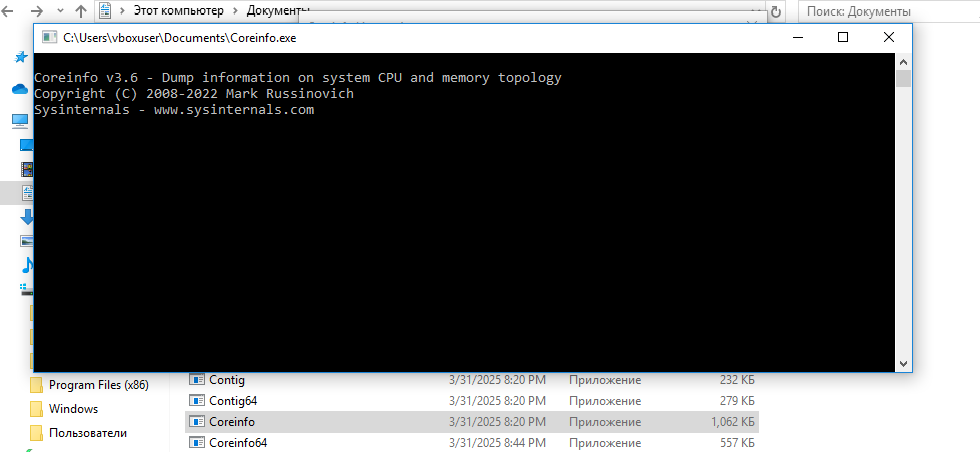This screenshot has width=980, height=452.
Task: Maximize the Coreinfo.exe console window
Action: [x=842, y=38]
